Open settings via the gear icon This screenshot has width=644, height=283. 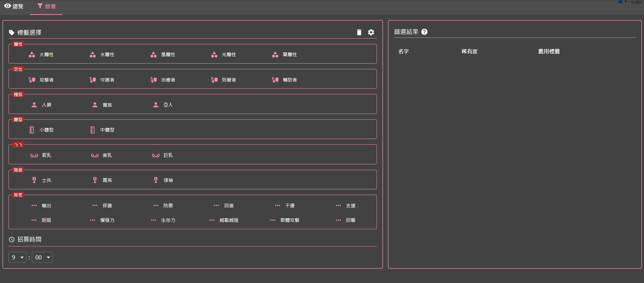coord(371,32)
